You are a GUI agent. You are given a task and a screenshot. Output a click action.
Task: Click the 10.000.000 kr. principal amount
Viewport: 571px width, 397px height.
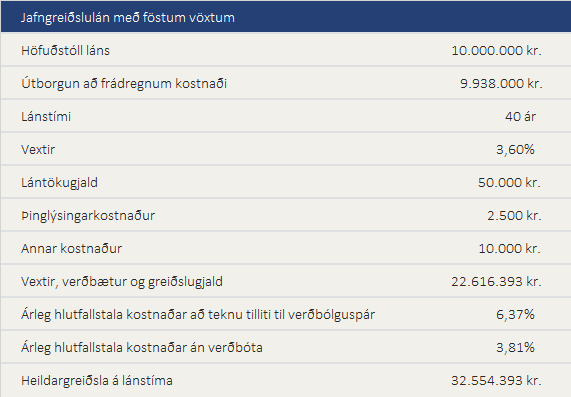[496, 50]
